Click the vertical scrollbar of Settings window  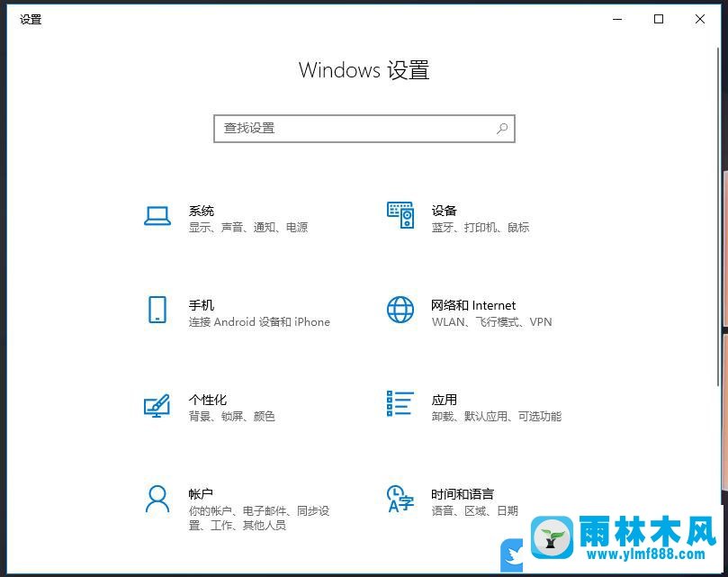718,216
